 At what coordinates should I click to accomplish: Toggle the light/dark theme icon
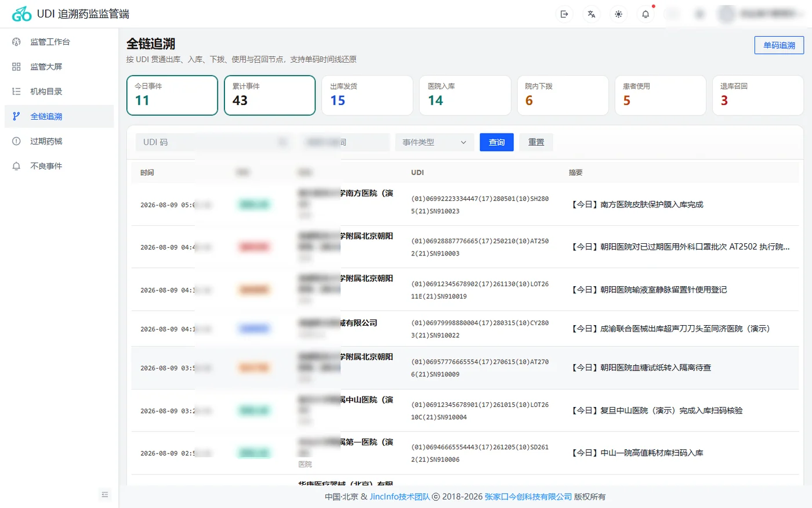(x=618, y=14)
